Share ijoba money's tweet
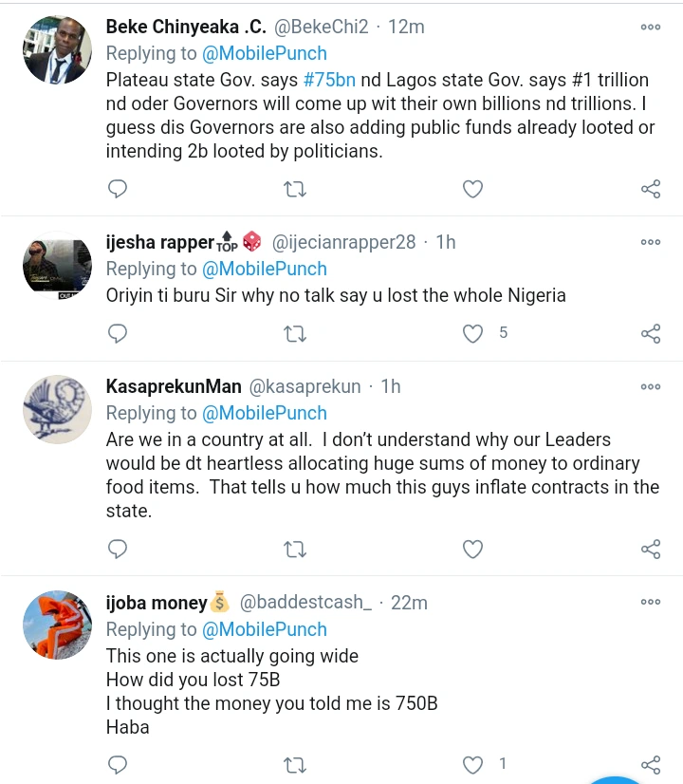Viewport: 683px width, 784px height. click(x=651, y=764)
